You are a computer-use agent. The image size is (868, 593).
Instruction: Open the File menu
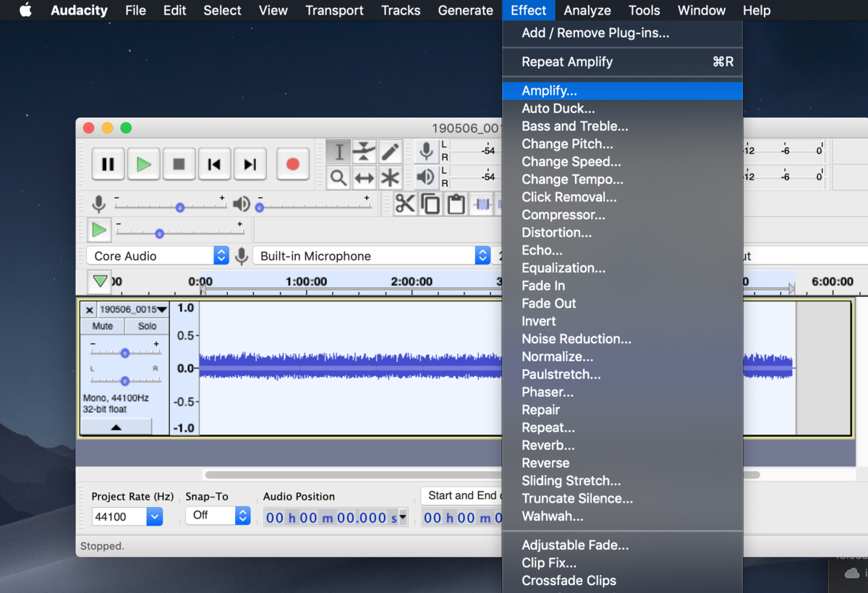click(135, 10)
